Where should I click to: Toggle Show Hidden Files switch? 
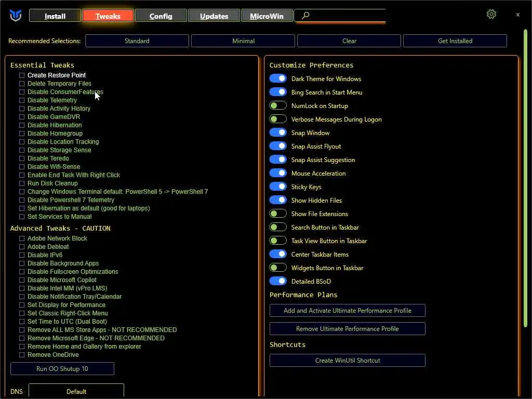(x=278, y=200)
